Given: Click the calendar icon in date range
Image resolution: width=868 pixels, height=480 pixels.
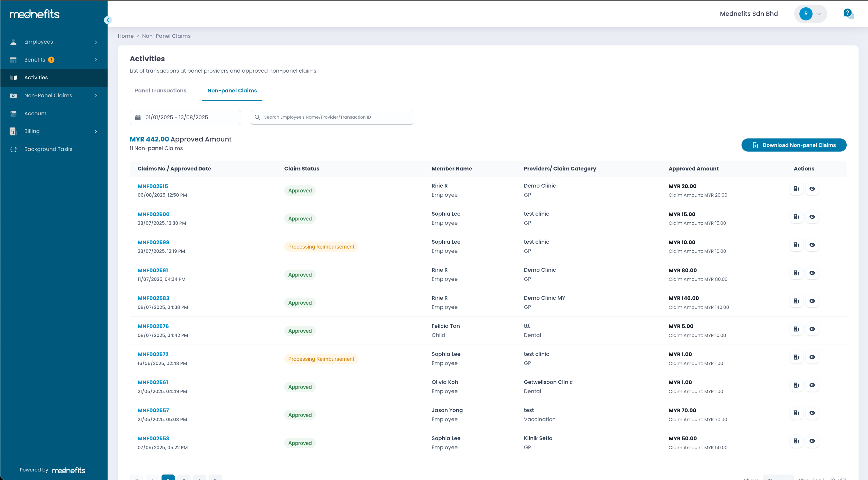Looking at the screenshot, I should pos(138,117).
